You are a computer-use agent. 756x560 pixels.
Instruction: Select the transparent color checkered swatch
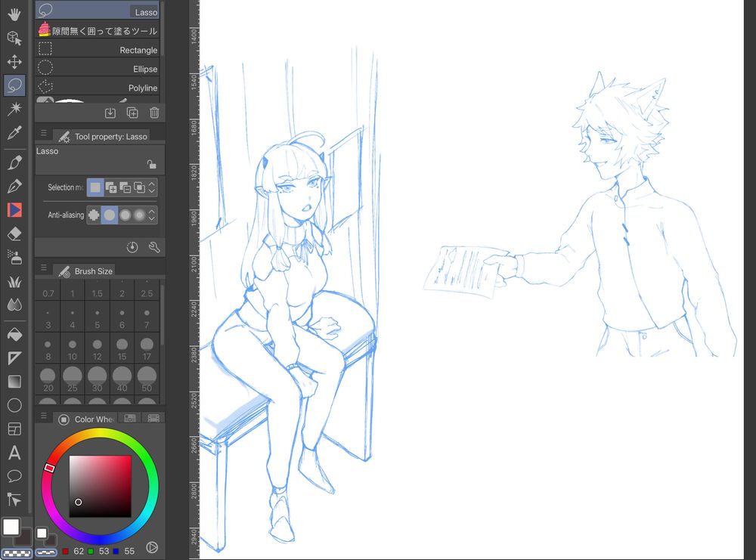pyautogui.click(x=17, y=552)
